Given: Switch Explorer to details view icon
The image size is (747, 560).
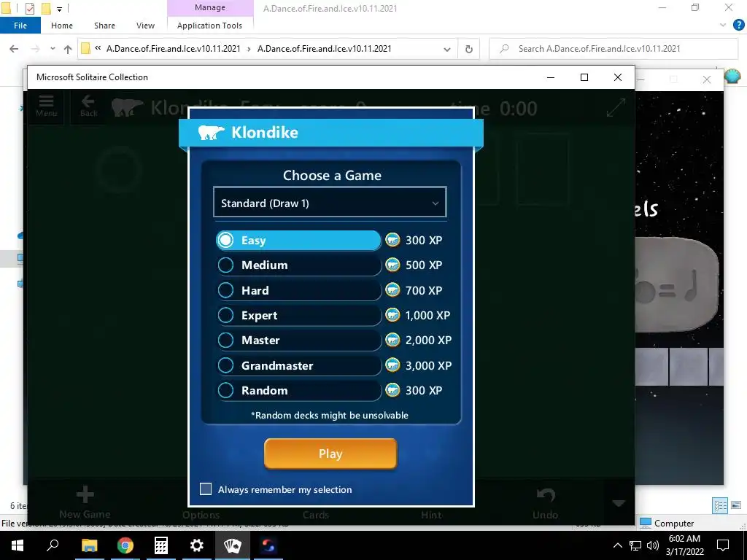Looking at the screenshot, I should [x=720, y=505].
